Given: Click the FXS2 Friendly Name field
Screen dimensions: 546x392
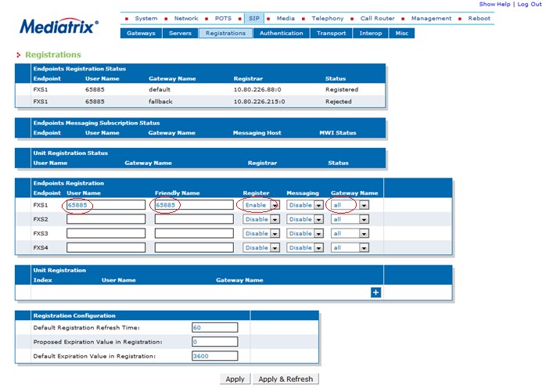Looking at the screenshot, I should pos(194,219).
